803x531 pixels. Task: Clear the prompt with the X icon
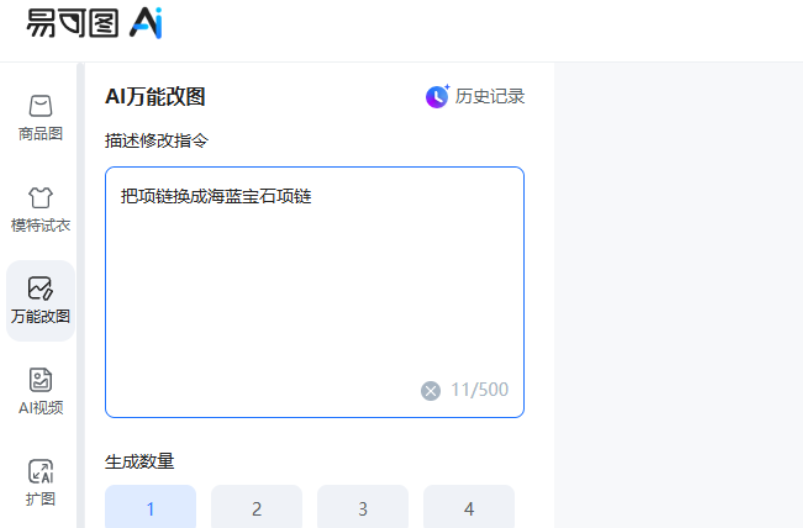click(x=431, y=390)
